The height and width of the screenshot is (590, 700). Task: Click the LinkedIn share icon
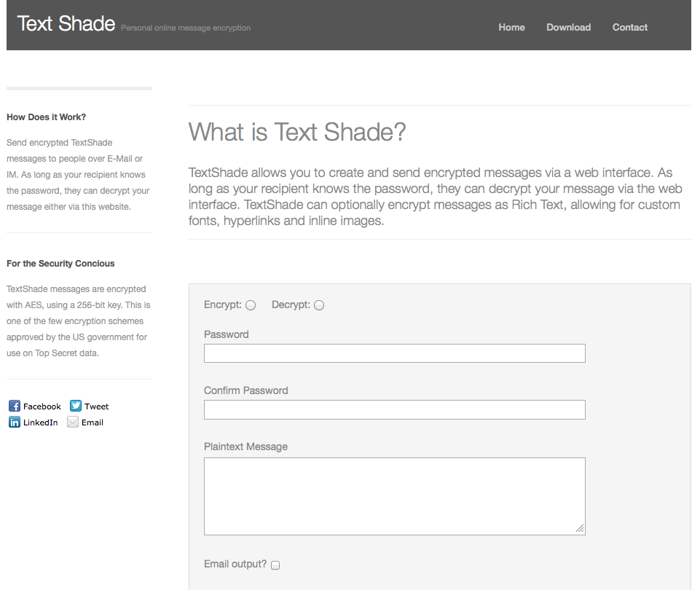14,422
